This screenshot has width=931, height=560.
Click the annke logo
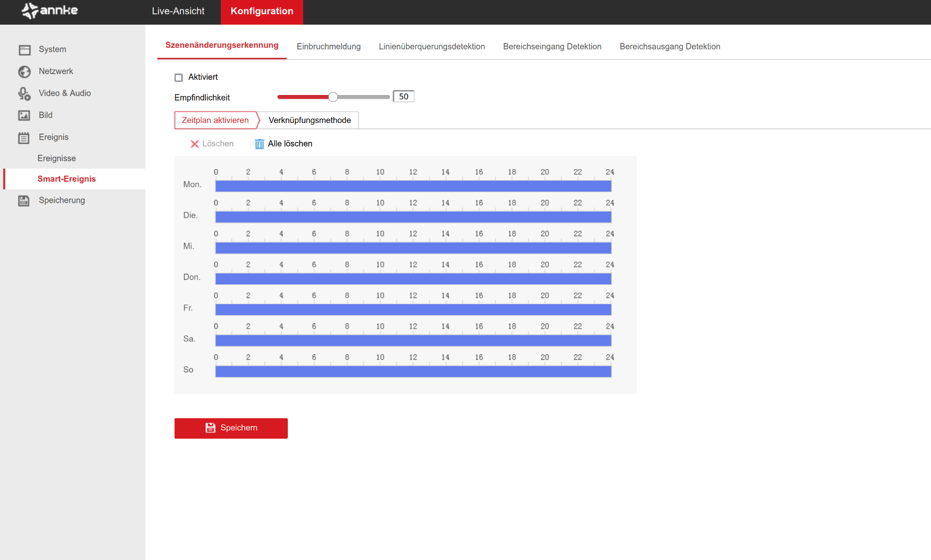pos(50,11)
